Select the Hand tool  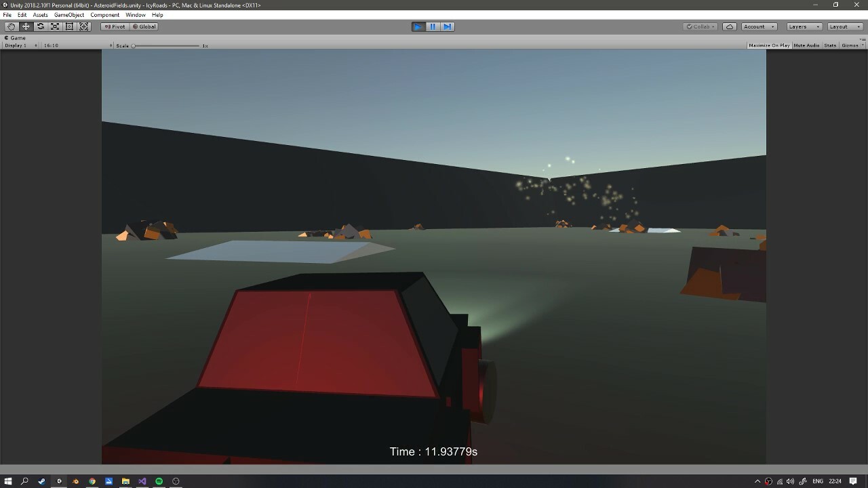(x=11, y=26)
